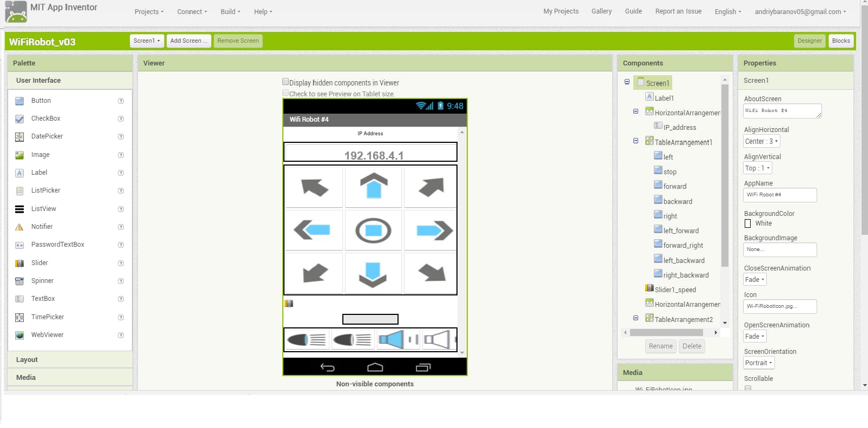Image resolution: width=868 pixels, height=428 pixels.
Task: Click Delete in the Components panel
Action: [x=692, y=346]
